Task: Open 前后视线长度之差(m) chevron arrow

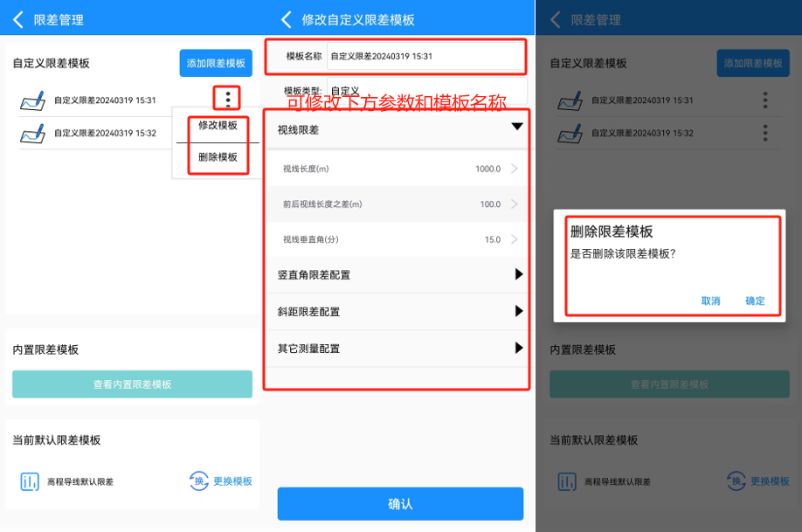Action: (x=514, y=204)
